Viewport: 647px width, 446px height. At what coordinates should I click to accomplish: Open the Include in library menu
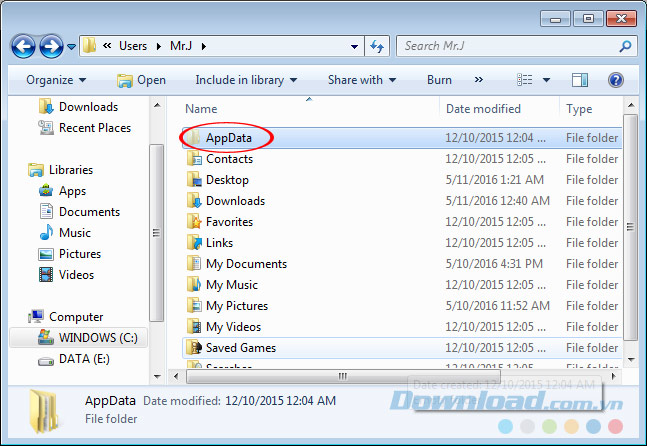tap(246, 80)
